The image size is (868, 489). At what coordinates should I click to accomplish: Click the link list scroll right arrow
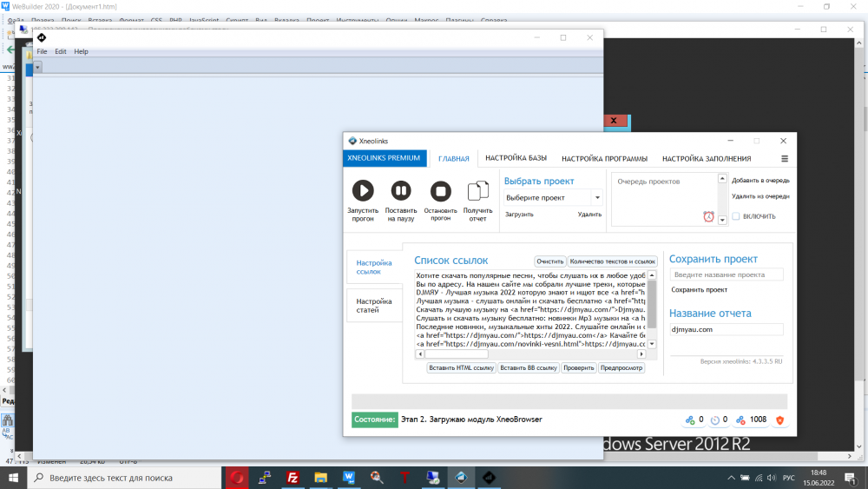(641, 354)
